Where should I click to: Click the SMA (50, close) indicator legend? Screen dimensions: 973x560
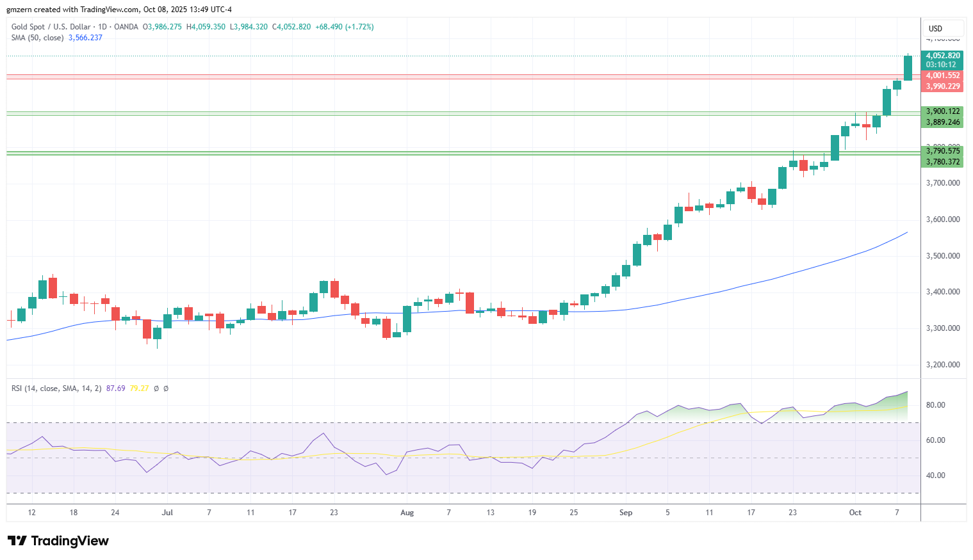pos(38,38)
